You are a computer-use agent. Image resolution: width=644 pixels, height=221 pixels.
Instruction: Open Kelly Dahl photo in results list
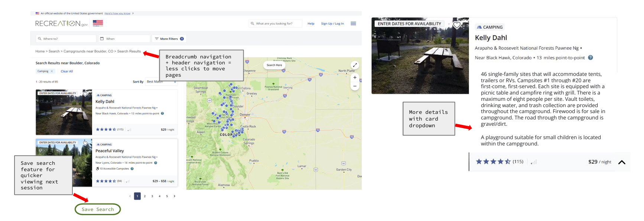(x=64, y=112)
